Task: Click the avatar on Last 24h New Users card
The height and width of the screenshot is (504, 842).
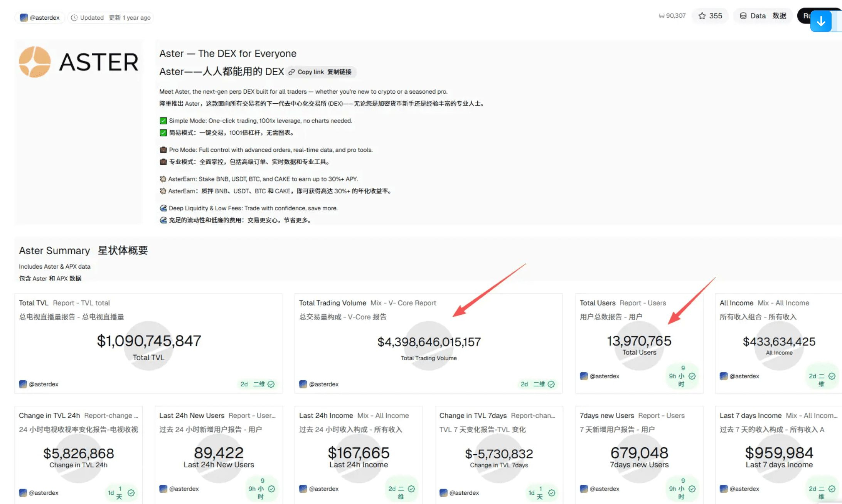Action: [163, 489]
